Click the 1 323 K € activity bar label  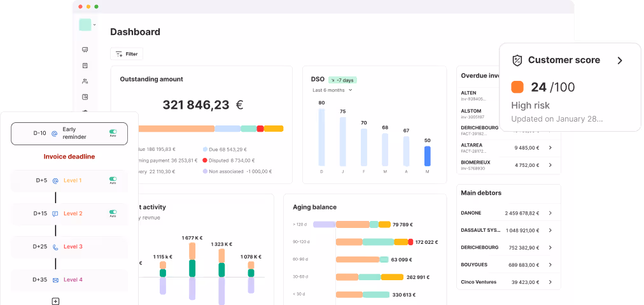pos(221,244)
